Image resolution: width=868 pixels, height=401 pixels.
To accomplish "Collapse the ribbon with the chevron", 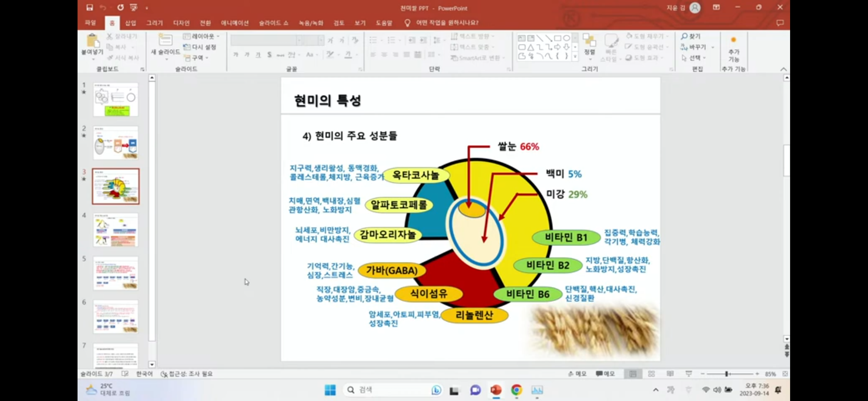I will 783,69.
